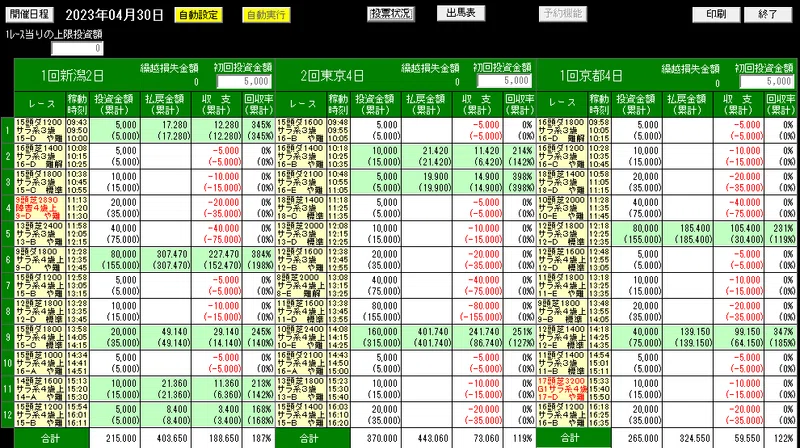
Task: Select the red G1 race cell in 京都
Action: point(562,389)
